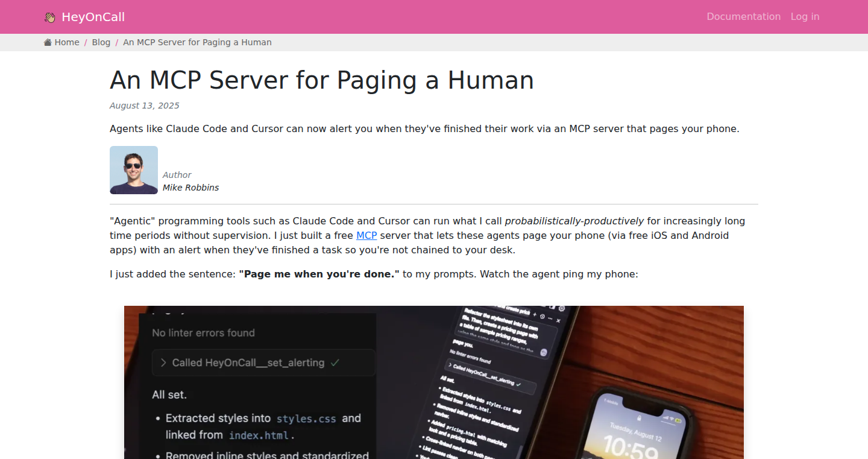Click the demo video of agent paging phone
Image resolution: width=868 pixels, height=459 pixels.
point(434,382)
